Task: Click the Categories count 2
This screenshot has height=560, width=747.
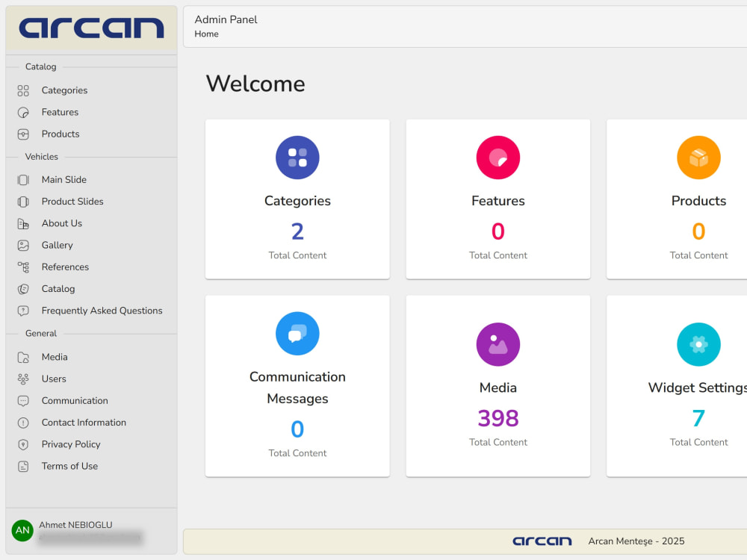Action: [x=297, y=232]
